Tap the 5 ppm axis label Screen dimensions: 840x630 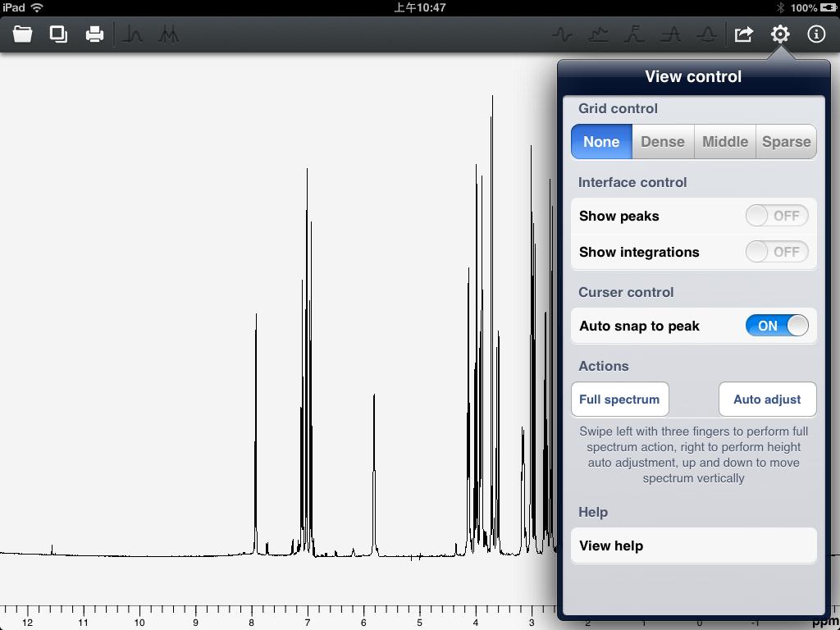coord(419,623)
